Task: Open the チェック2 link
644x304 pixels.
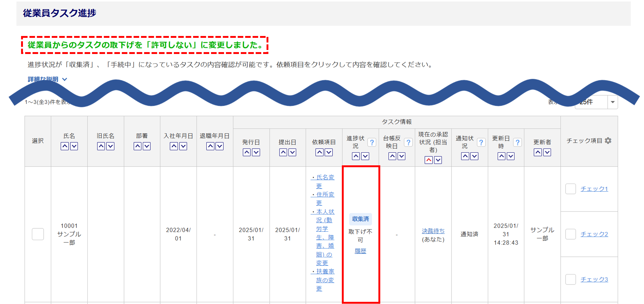Action: click(x=594, y=234)
